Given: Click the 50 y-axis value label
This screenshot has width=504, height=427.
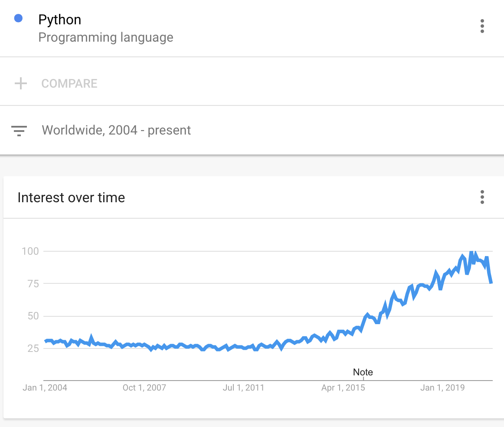Looking at the screenshot, I should (33, 316).
